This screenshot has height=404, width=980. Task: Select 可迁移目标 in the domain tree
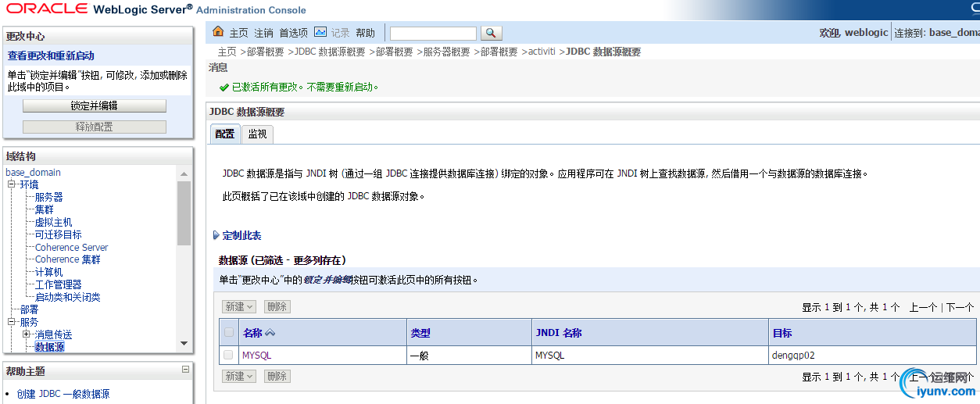(x=58, y=234)
